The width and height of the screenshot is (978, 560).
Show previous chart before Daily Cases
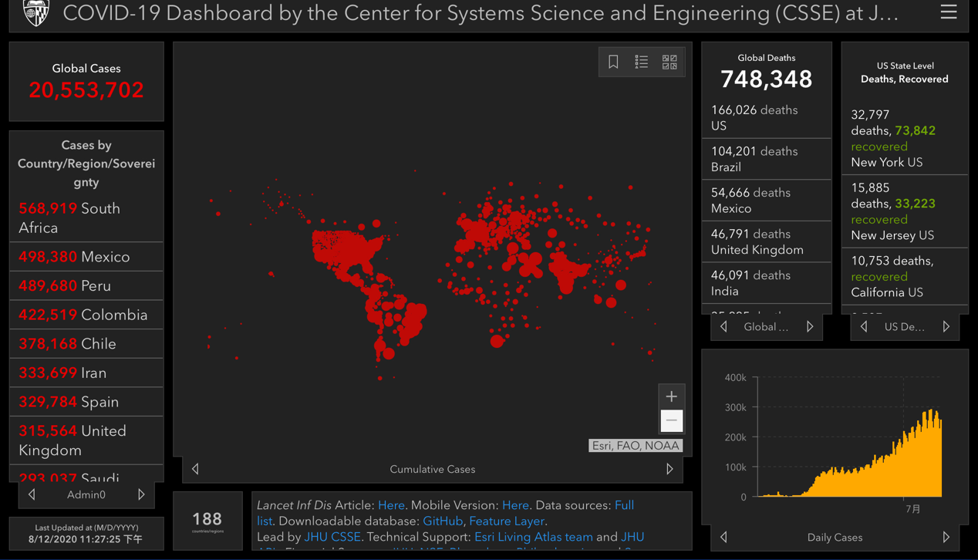pyautogui.click(x=723, y=537)
